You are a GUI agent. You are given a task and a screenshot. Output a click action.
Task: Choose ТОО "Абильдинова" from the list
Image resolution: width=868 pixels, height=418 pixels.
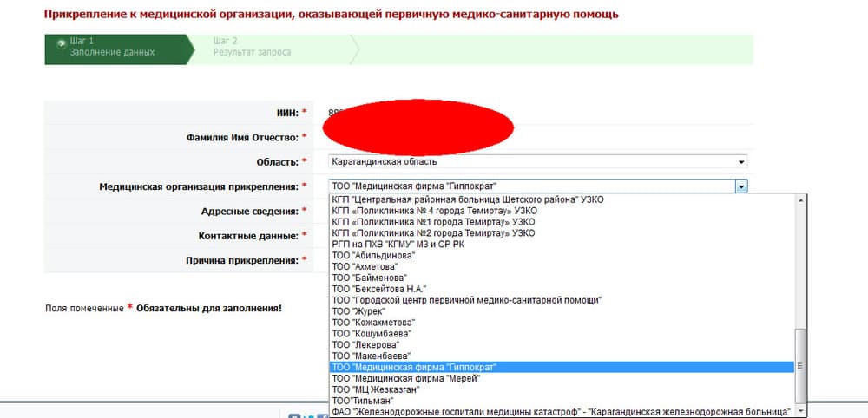pos(562,256)
